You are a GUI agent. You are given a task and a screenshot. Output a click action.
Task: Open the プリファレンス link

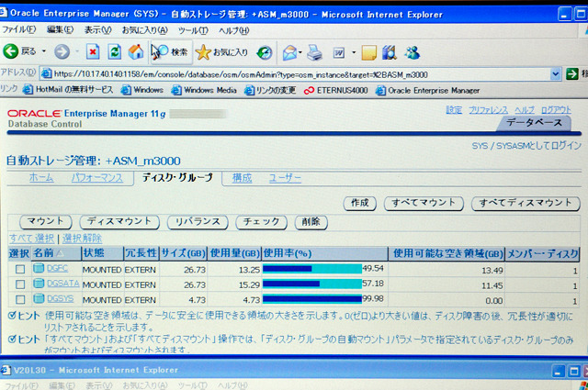tap(488, 110)
